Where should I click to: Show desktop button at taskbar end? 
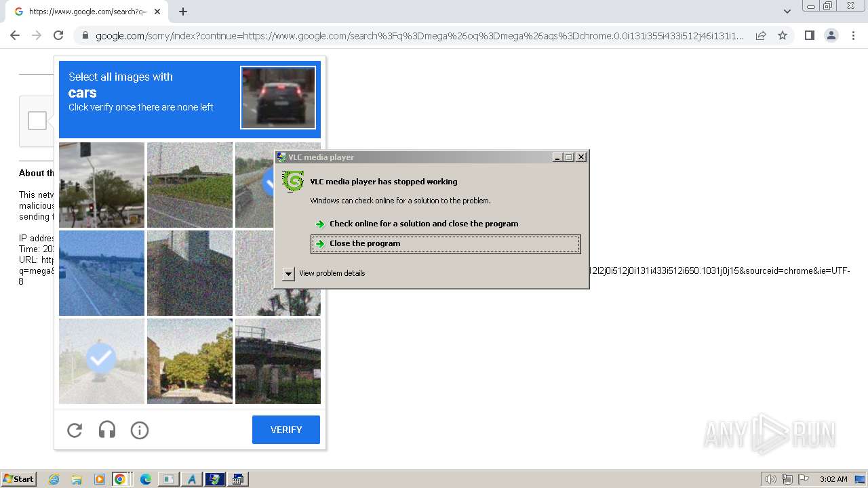point(861,479)
